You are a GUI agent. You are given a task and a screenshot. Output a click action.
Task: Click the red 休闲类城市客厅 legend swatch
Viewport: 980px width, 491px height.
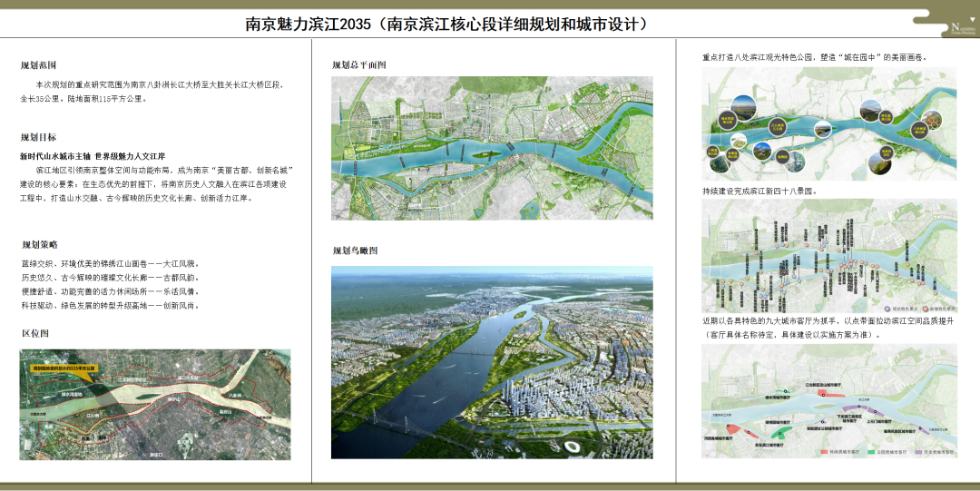click(x=824, y=452)
